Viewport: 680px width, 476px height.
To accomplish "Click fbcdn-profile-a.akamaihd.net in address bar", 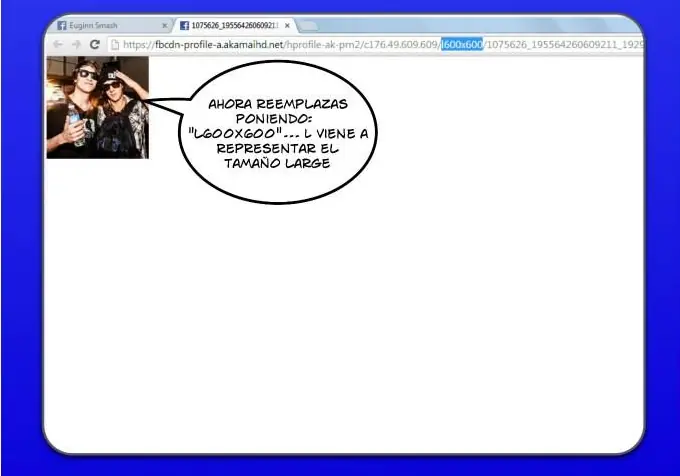I will (219, 44).
